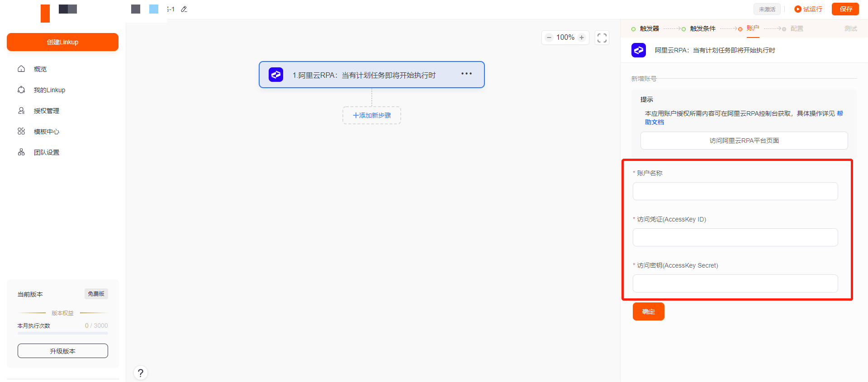Open 我的Linkup in sidebar
This screenshot has height=382, width=868.
(49, 90)
